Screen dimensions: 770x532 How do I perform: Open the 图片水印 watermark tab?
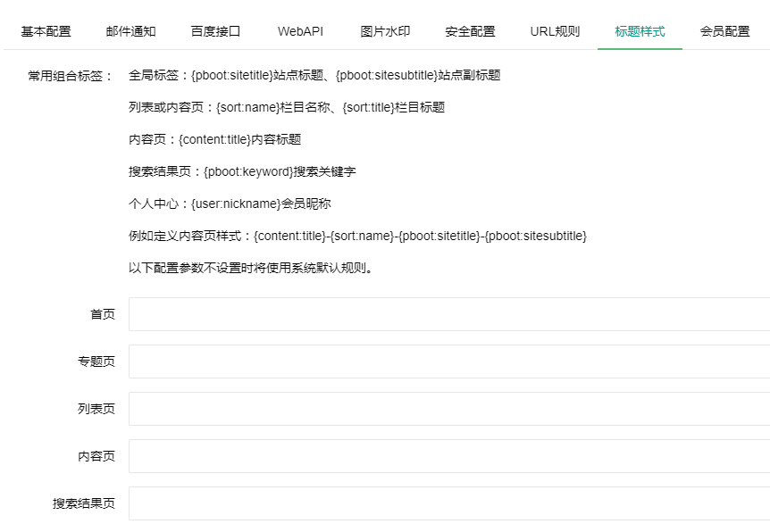(383, 29)
